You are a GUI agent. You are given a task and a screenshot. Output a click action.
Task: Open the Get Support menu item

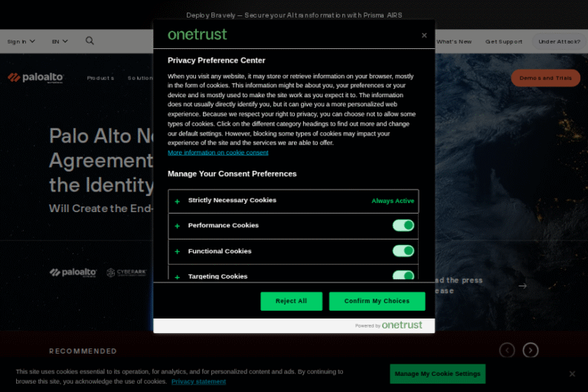tap(504, 41)
